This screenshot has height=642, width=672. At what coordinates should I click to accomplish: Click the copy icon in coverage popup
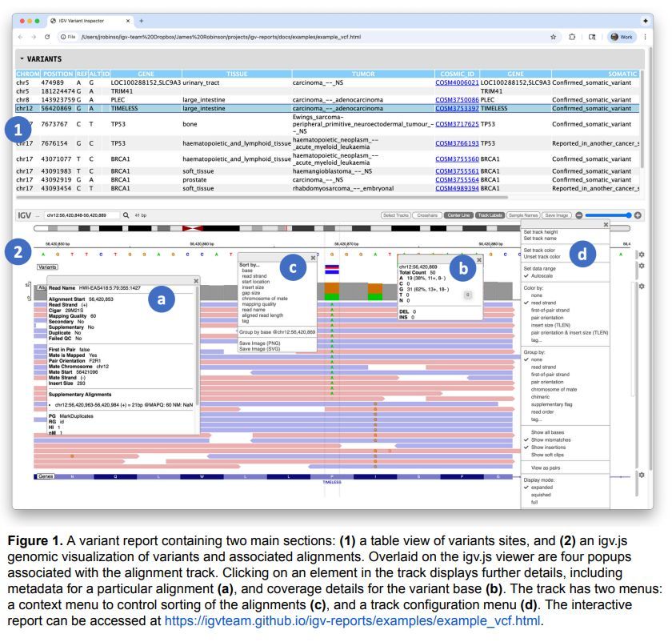tap(468, 295)
